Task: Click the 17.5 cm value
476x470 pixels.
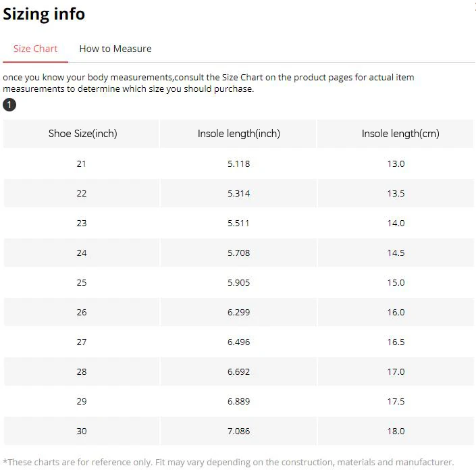Action: pyautogui.click(x=395, y=401)
